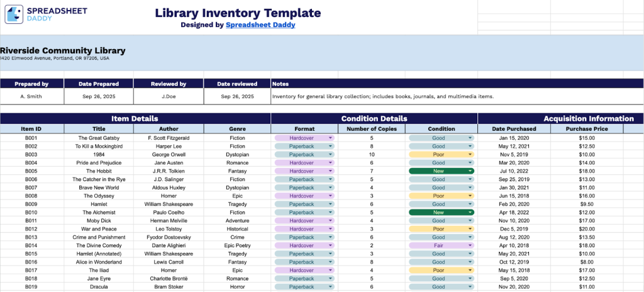Select the Item ID column header
Viewport: 644px width, 292px height.
[31, 128]
